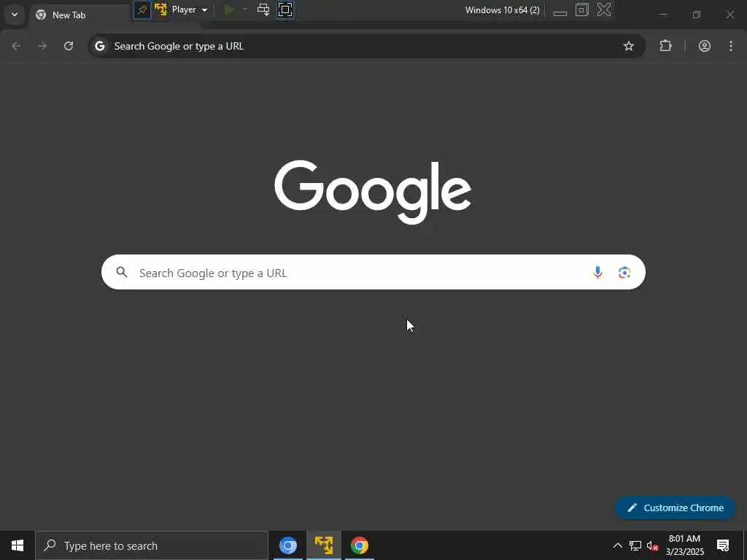Click the Google search box on page
Image resolution: width=747 pixels, height=560 pixels.
coord(373,272)
